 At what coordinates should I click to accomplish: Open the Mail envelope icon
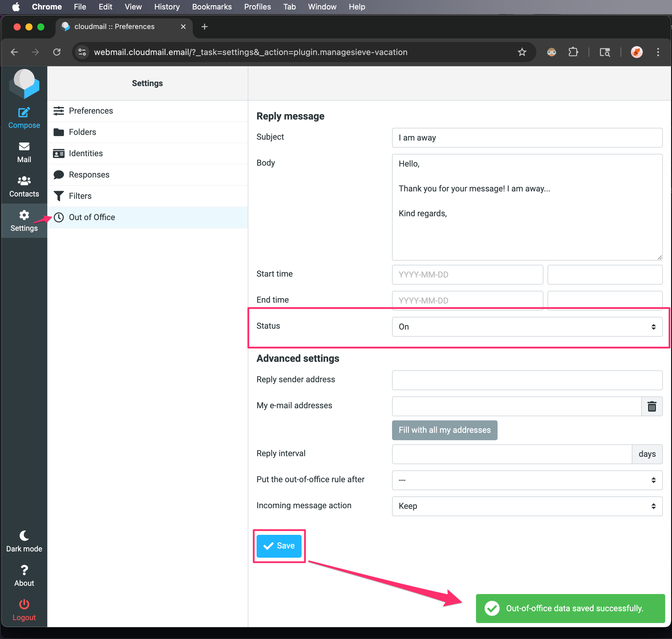pos(24,147)
